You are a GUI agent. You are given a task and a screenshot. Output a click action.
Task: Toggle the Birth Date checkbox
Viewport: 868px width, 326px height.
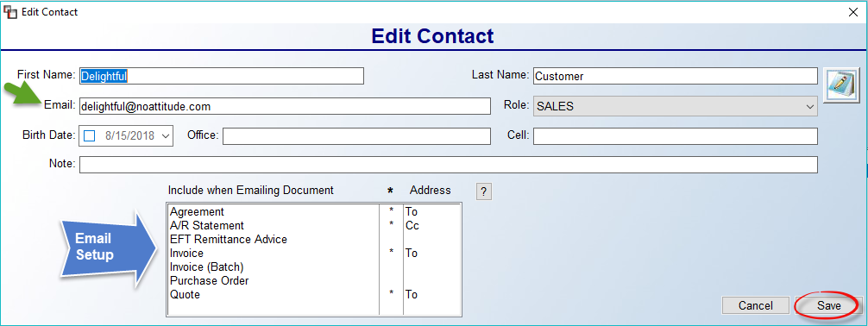[90, 135]
